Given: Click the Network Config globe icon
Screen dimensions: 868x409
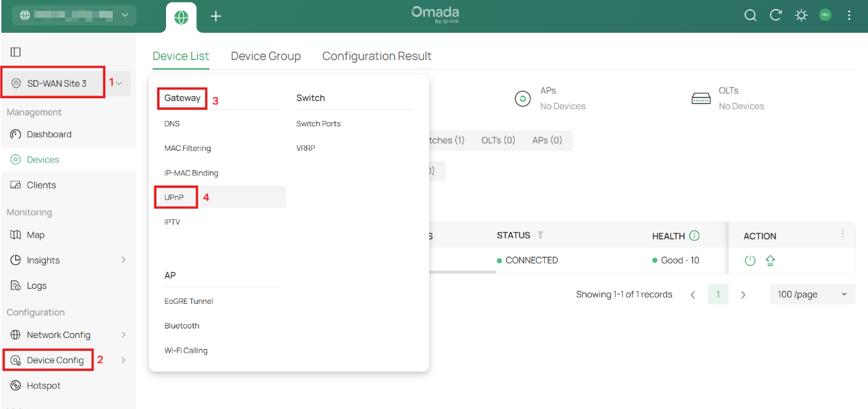Looking at the screenshot, I should click(x=16, y=335).
